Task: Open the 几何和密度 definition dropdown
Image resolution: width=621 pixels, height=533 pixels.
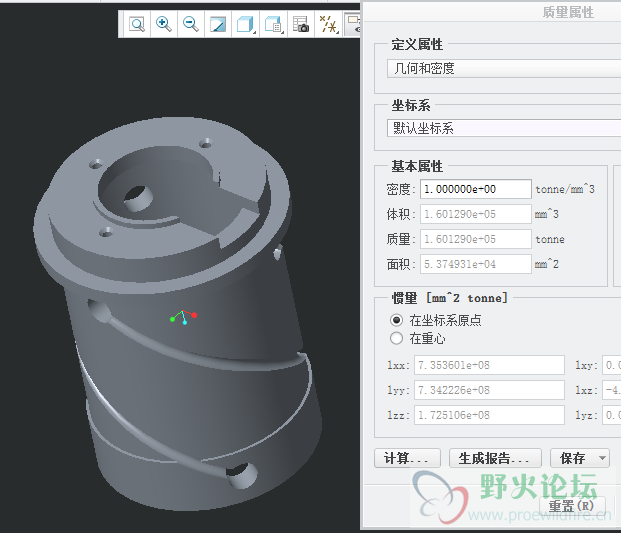Action: point(504,69)
